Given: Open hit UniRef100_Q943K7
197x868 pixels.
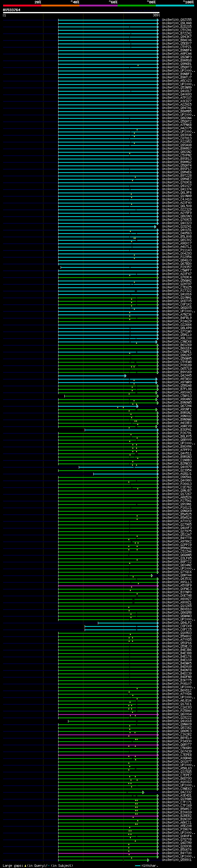Looking at the screenshot, I should coord(177,37).
